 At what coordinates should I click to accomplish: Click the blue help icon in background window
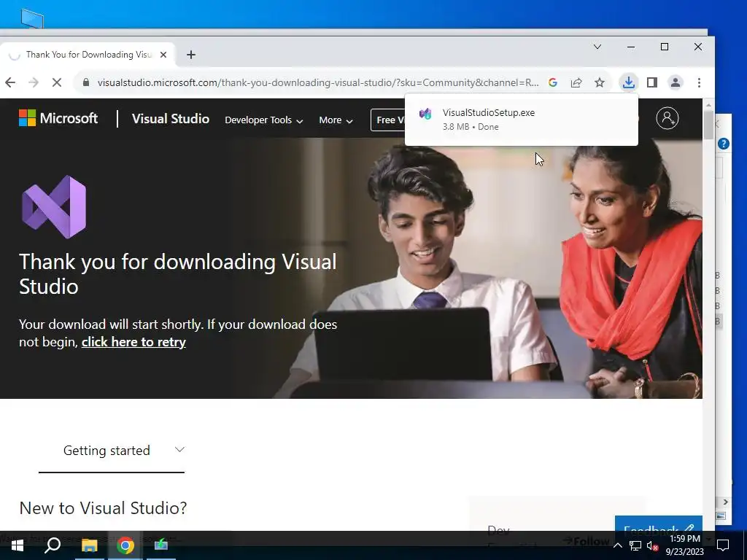point(723,144)
